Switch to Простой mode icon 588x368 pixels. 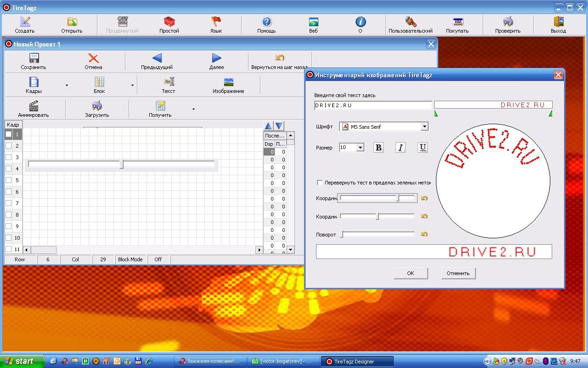click(170, 22)
